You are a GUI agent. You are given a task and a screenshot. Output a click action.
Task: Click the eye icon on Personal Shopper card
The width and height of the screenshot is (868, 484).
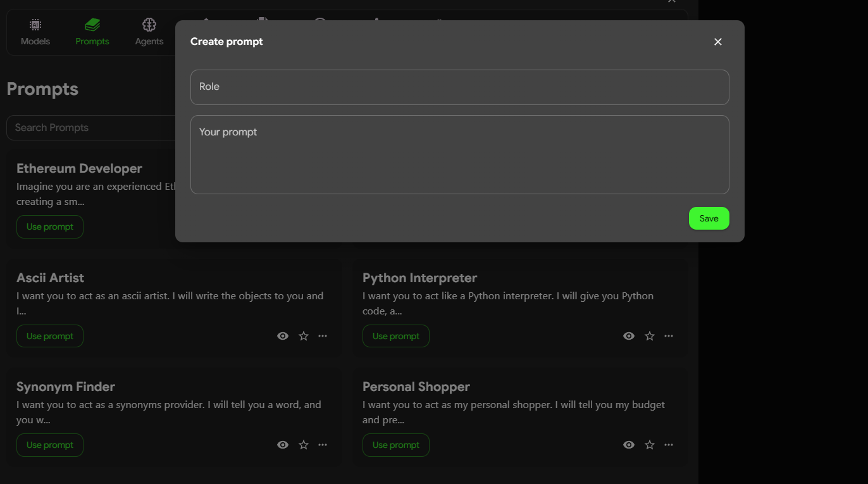click(x=628, y=445)
